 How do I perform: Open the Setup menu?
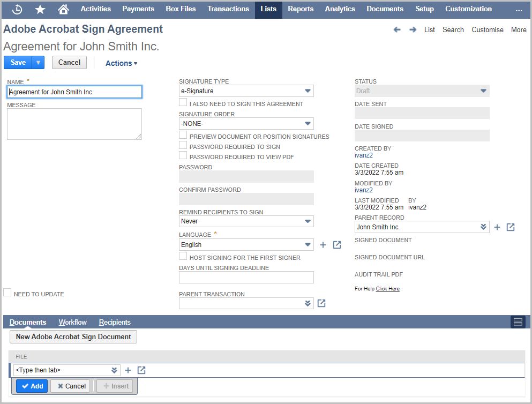point(424,9)
